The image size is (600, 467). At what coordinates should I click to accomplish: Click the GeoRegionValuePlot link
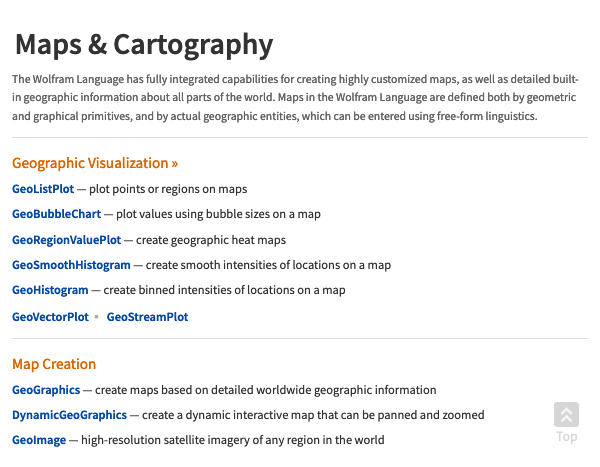tap(66, 240)
